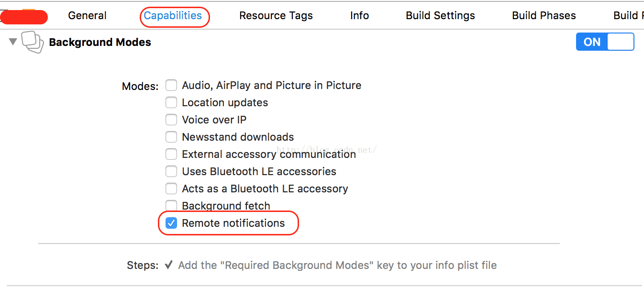
Task: Turn off the Background Modes ON switch
Action: pos(605,42)
